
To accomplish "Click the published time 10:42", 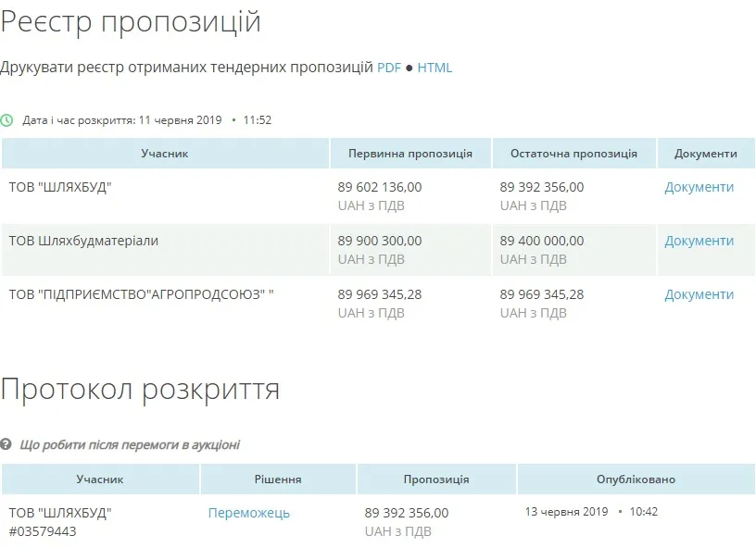I will 644,511.
